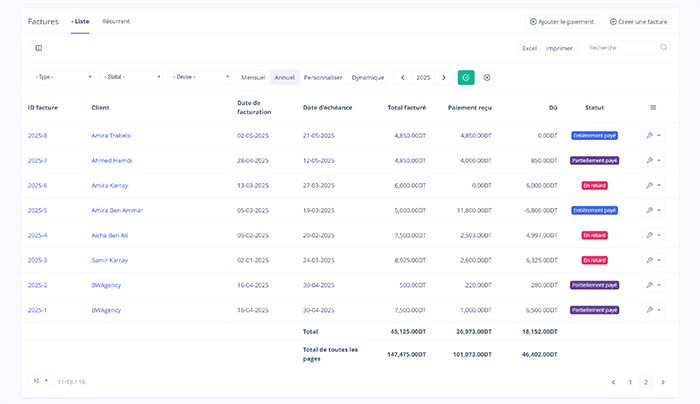Click En retard badge for invoice 2025-6

coord(594,185)
